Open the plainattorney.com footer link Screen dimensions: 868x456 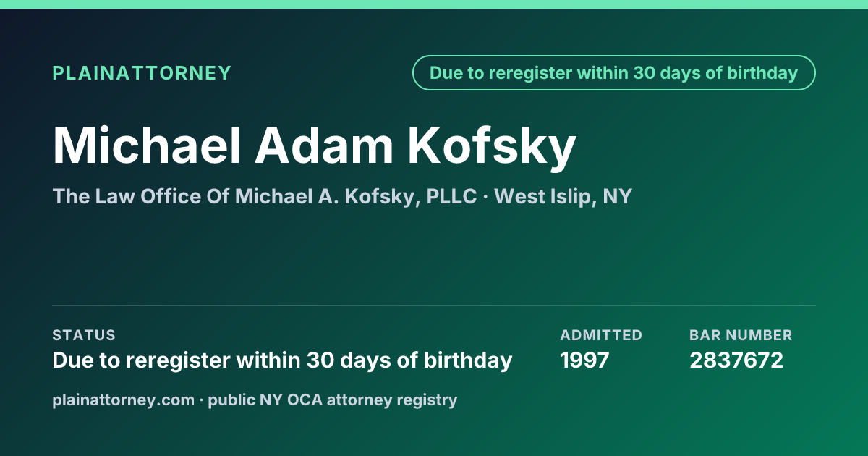[x=124, y=400]
